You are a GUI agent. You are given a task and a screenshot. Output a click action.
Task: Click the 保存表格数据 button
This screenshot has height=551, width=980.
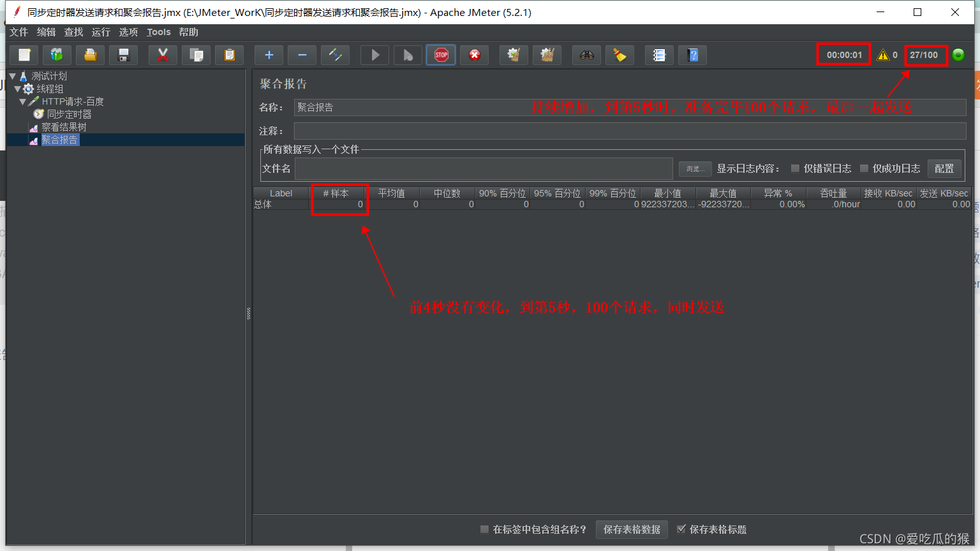pyautogui.click(x=631, y=529)
